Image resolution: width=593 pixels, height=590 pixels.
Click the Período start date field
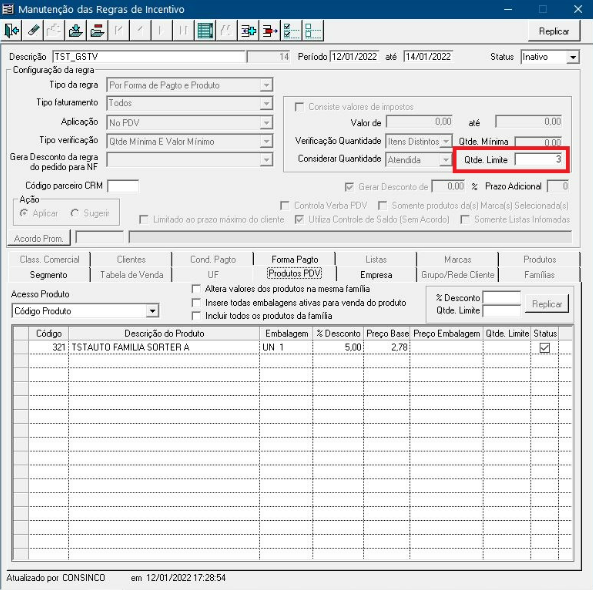point(354,57)
